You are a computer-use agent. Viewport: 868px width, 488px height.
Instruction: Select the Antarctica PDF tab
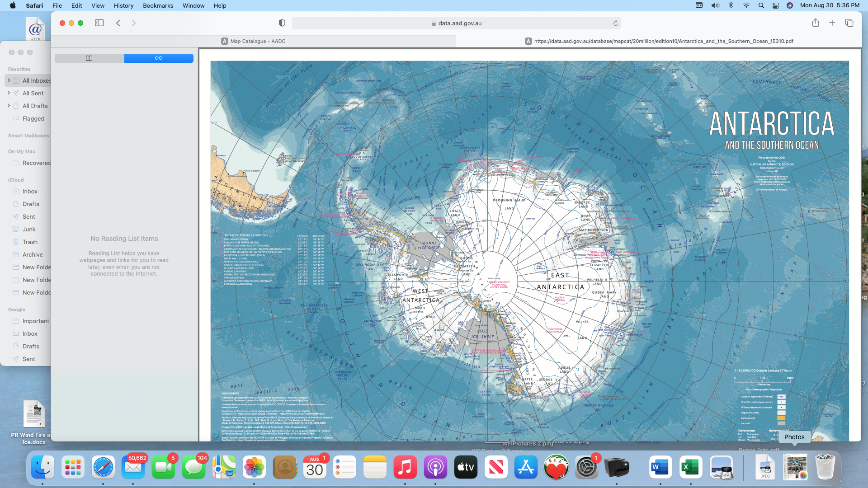coord(659,41)
